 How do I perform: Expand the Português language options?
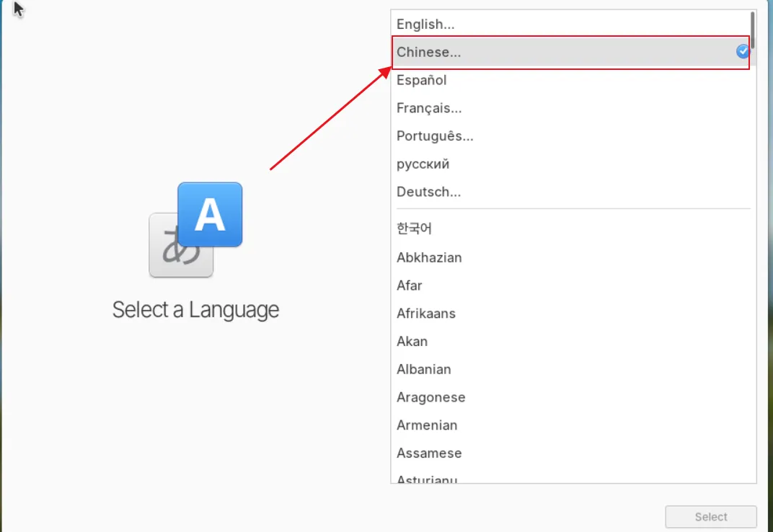(435, 136)
